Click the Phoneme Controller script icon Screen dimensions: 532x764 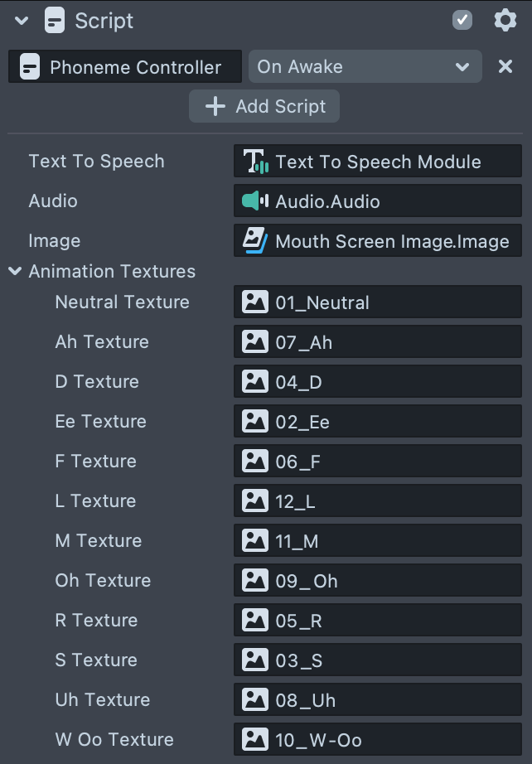30,67
